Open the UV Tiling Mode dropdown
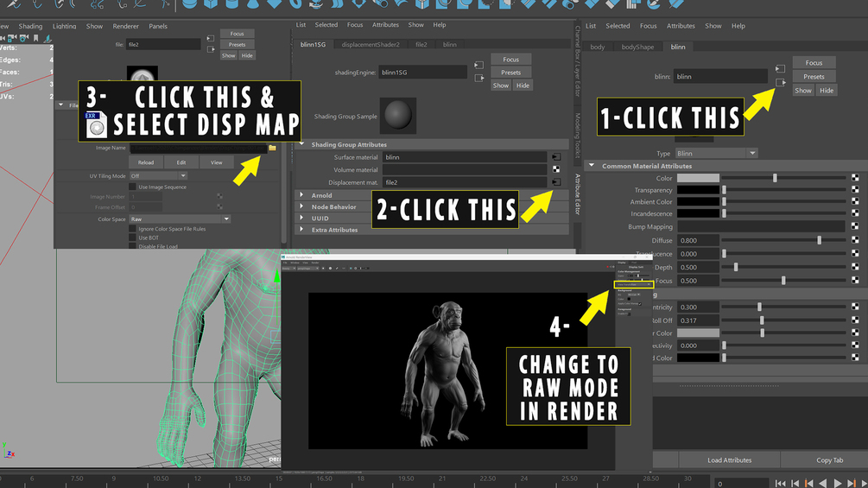This screenshot has height=488, width=868. point(158,176)
